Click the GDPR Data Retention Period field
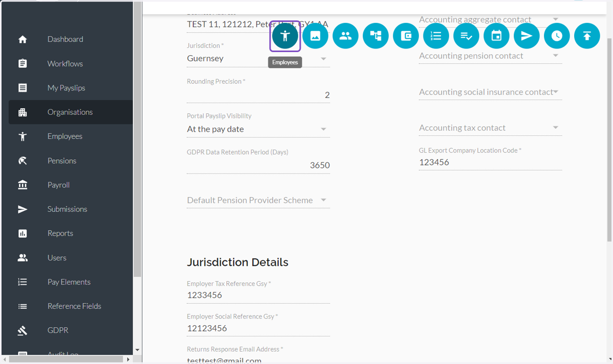 coord(258,165)
